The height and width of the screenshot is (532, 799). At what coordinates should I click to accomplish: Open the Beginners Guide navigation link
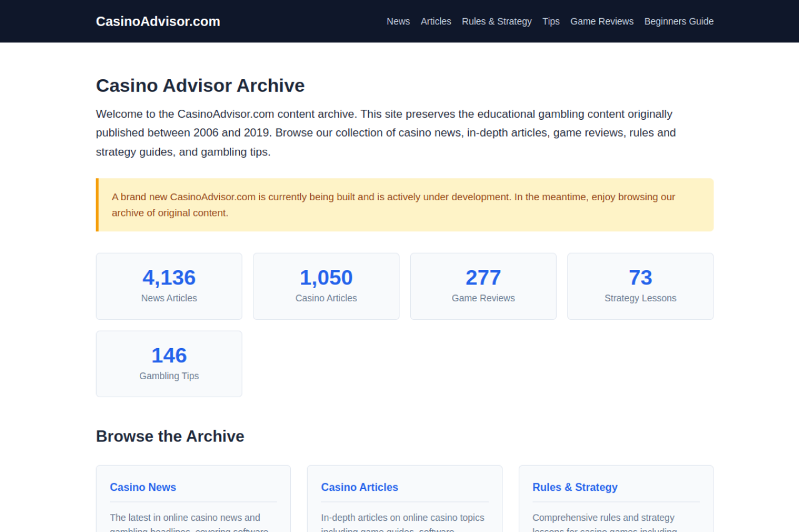click(679, 21)
